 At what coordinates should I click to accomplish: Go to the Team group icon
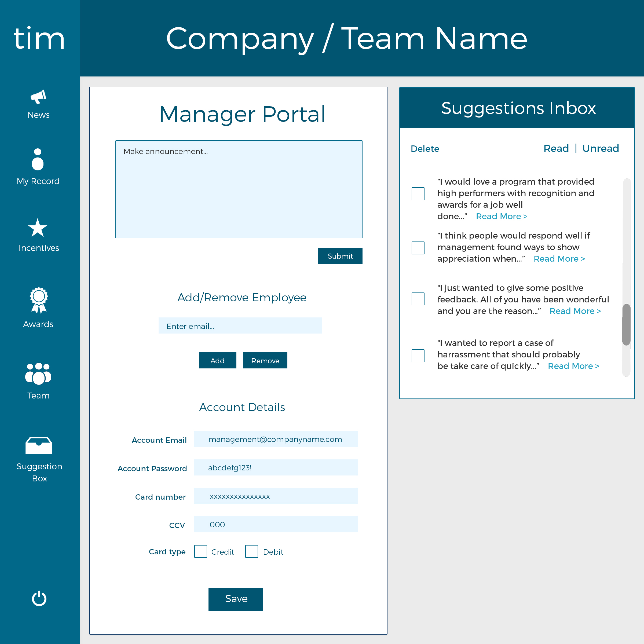point(38,373)
